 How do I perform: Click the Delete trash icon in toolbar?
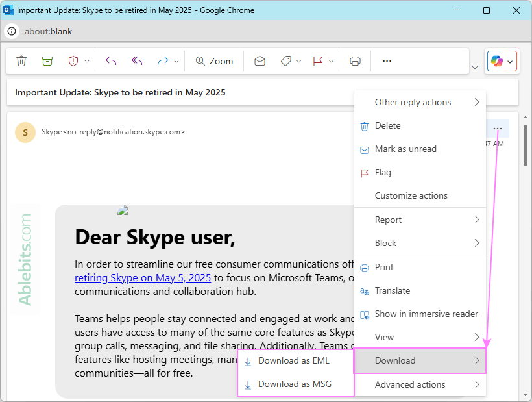pos(21,61)
